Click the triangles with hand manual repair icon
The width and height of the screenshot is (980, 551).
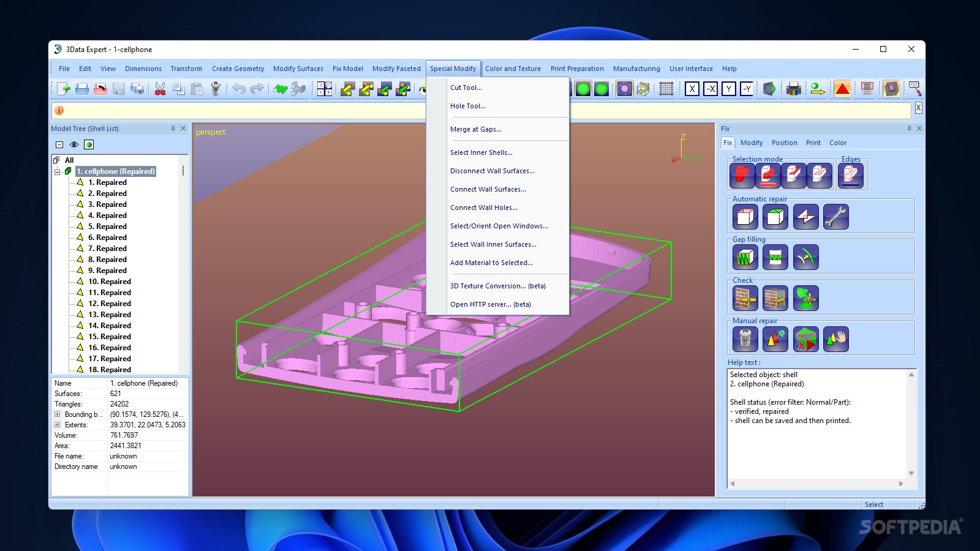point(835,339)
